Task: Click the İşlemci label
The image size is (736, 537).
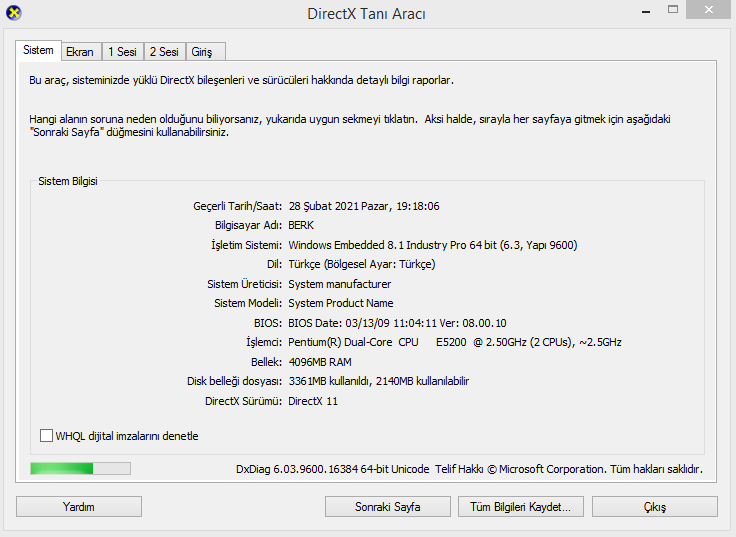Action: pyautogui.click(x=264, y=342)
